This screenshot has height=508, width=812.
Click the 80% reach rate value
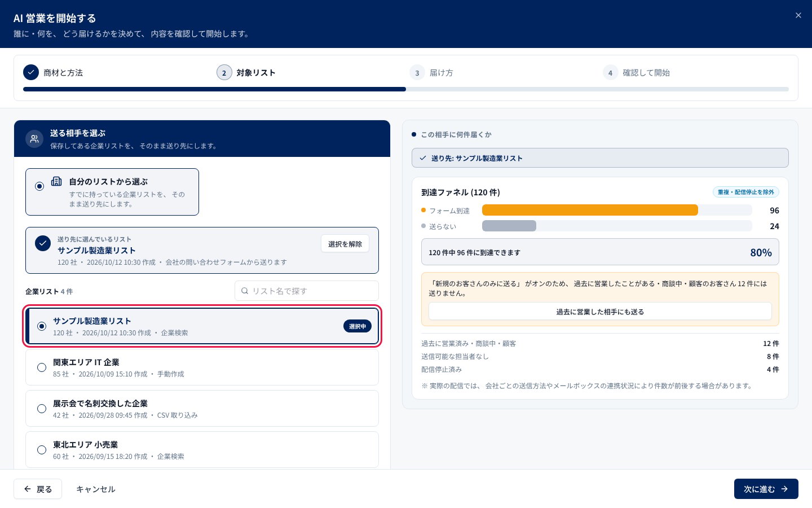pyautogui.click(x=761, y=252)
